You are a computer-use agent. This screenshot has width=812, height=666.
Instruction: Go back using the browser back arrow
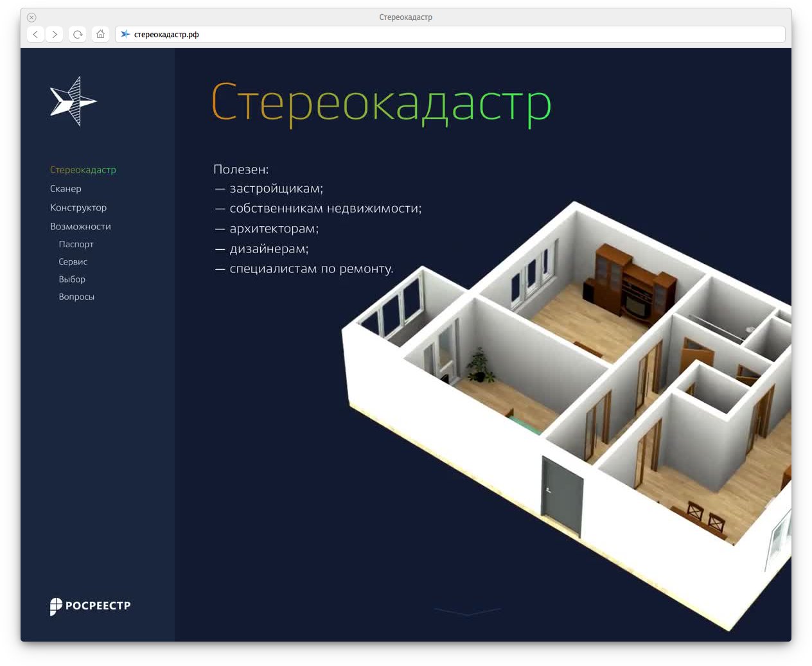tap(36, 35)
